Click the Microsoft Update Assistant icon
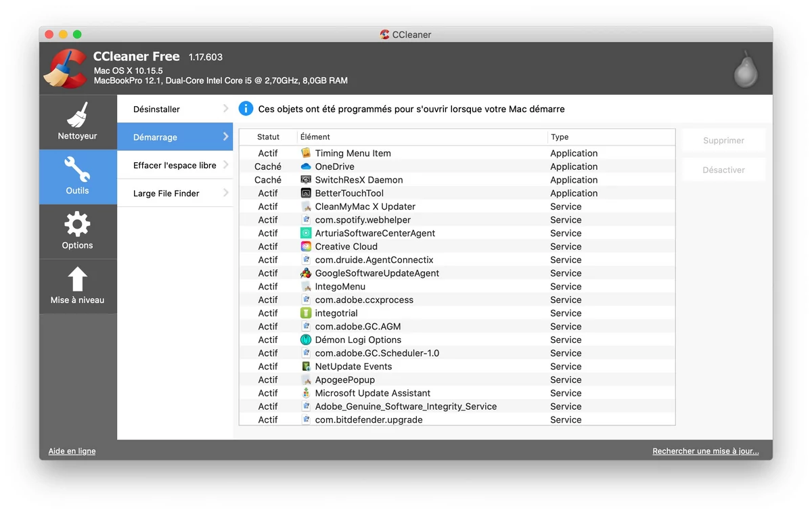Image resolution: width=812 pixels, height=512 pixels. click(x=306, y=393)
